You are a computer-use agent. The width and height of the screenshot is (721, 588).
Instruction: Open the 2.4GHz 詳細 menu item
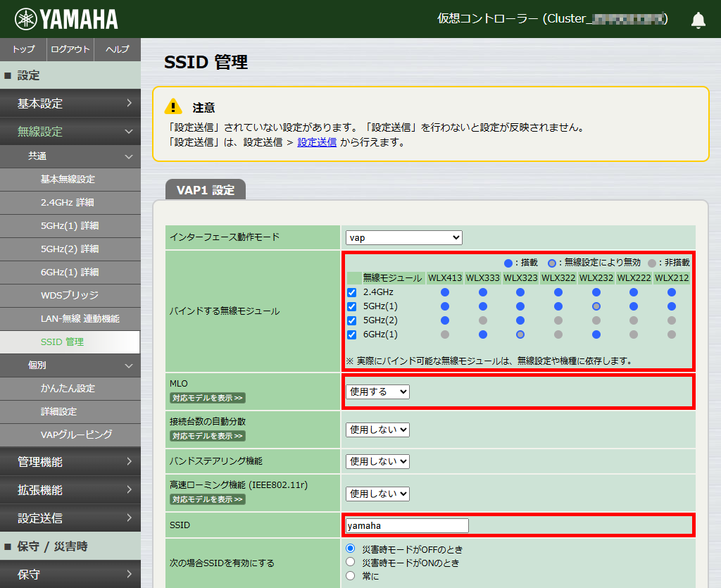click(x=70, y=203)
